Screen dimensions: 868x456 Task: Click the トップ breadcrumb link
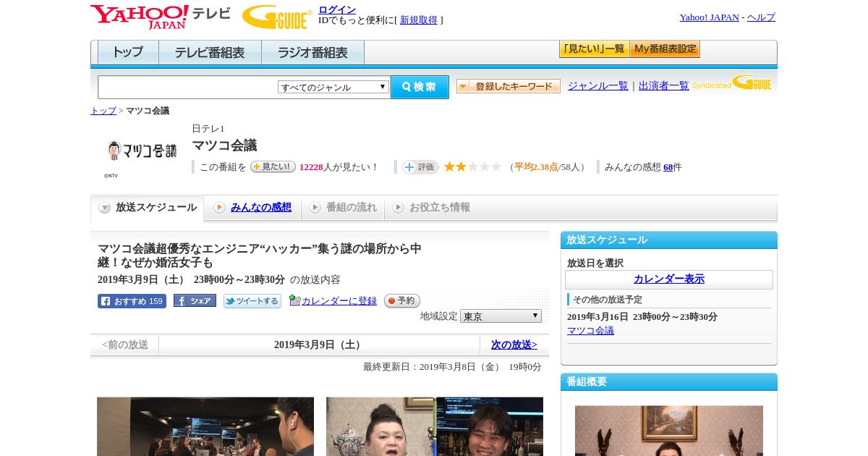tap(103, 111)
